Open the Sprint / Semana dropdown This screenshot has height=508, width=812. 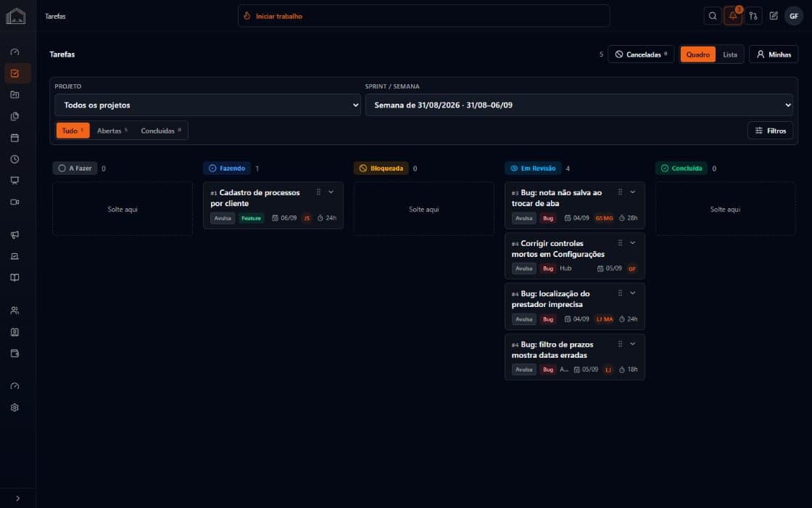[x=579, y=105]
